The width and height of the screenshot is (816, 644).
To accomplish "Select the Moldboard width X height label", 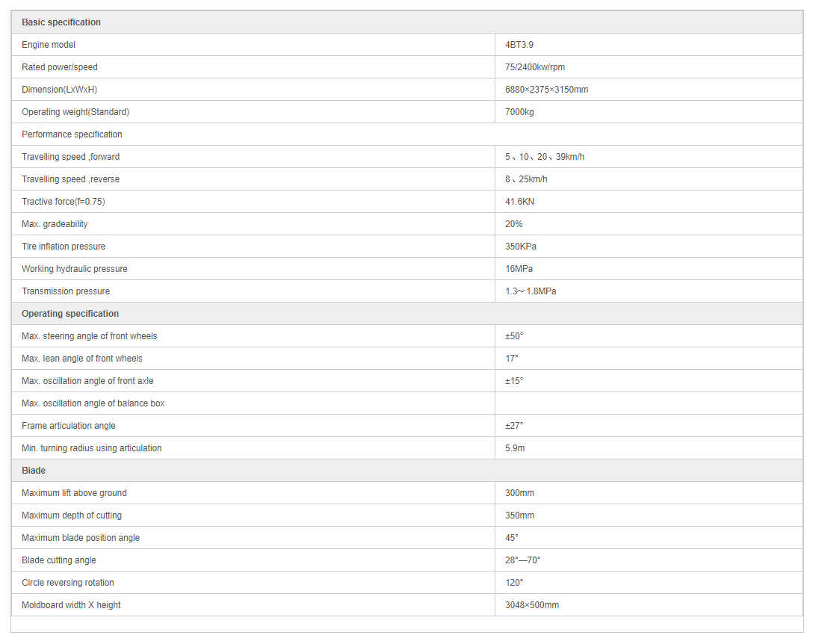I will (71, 605).
